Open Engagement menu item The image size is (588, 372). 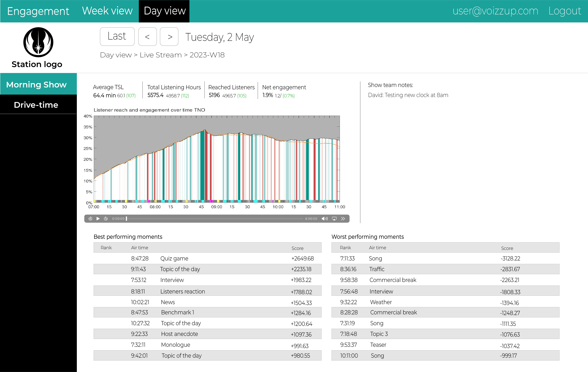[x=38, y=11]
